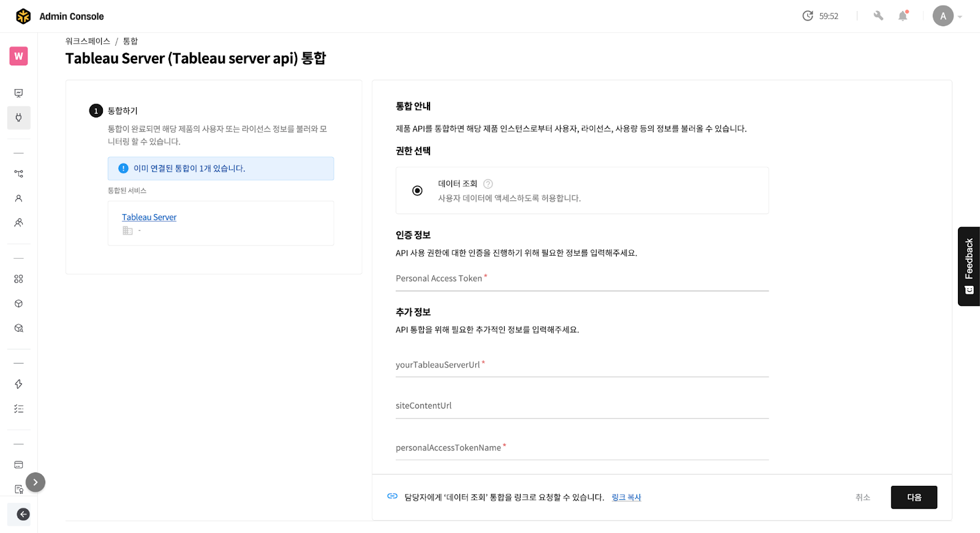Click the back arrow icon in sidebar
Viewport: 980px width, 533px height.
click(x=23, y=514)
